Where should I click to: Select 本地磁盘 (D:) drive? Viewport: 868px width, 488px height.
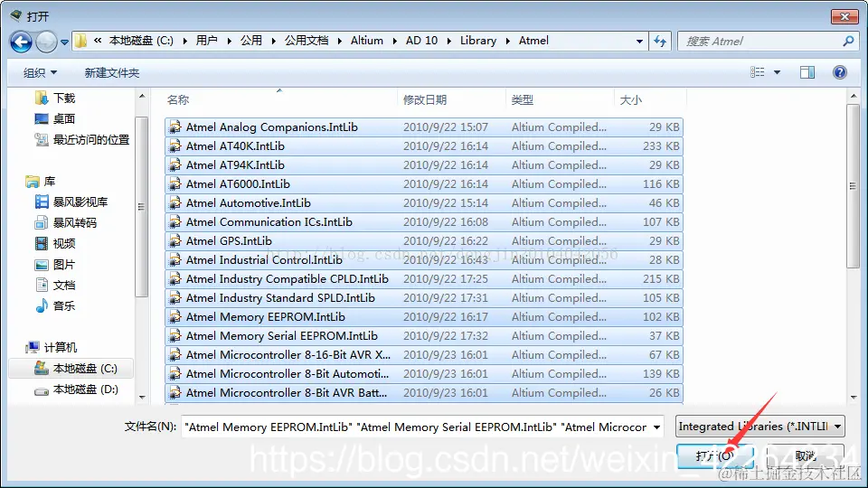[76, 389]
